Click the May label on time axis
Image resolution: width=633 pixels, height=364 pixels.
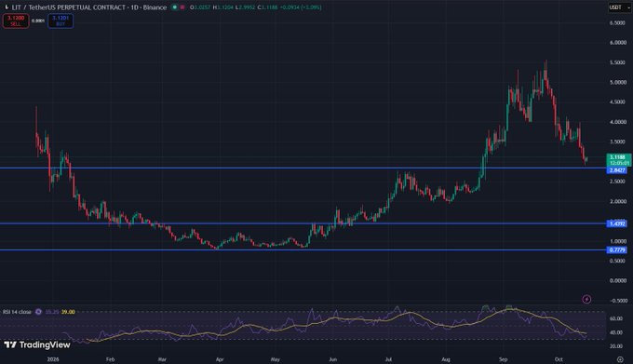pyautogui.click(x=275, y=359)
